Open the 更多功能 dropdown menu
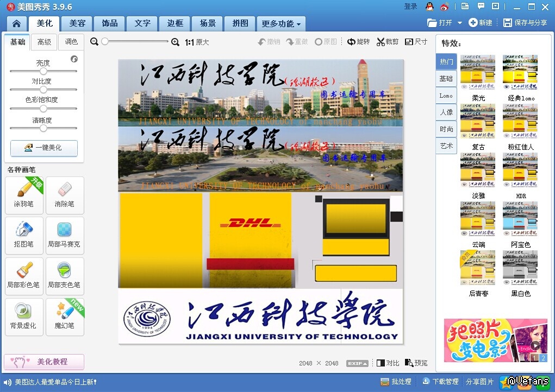This screenshot has width=555, height=392. (x=281, y=24)
